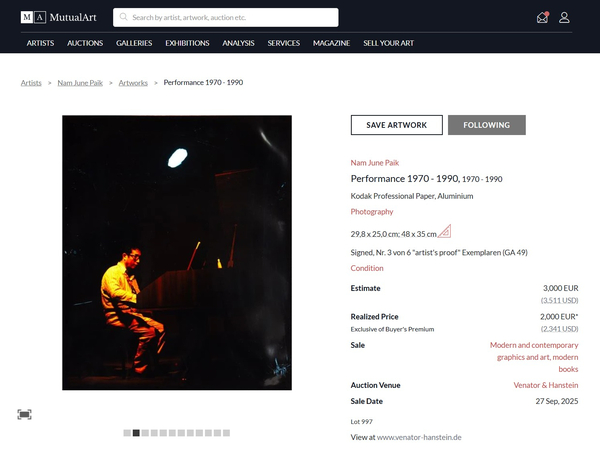Open the Venator & Hanstein venue link

click(x=546, y=385)
